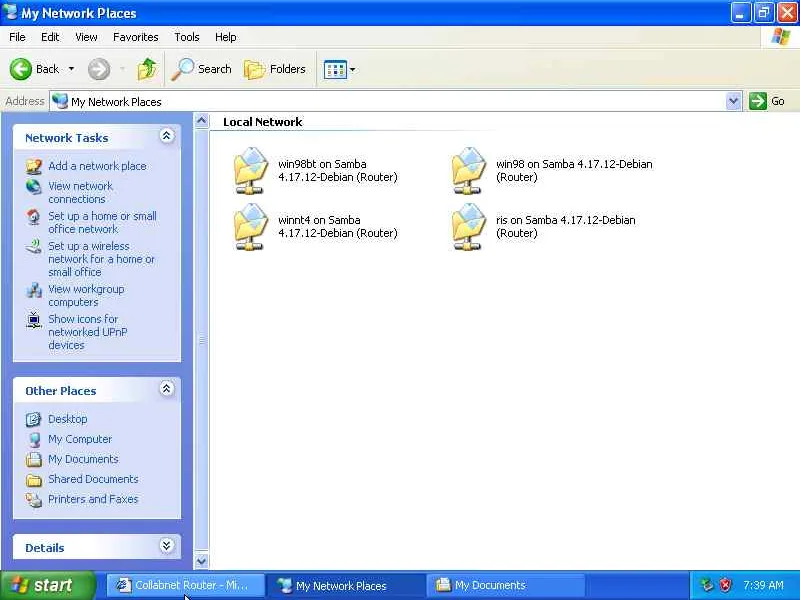Select the win98bt network share folder icon
This screenshot has height=600, width=800.
[250, 170]
